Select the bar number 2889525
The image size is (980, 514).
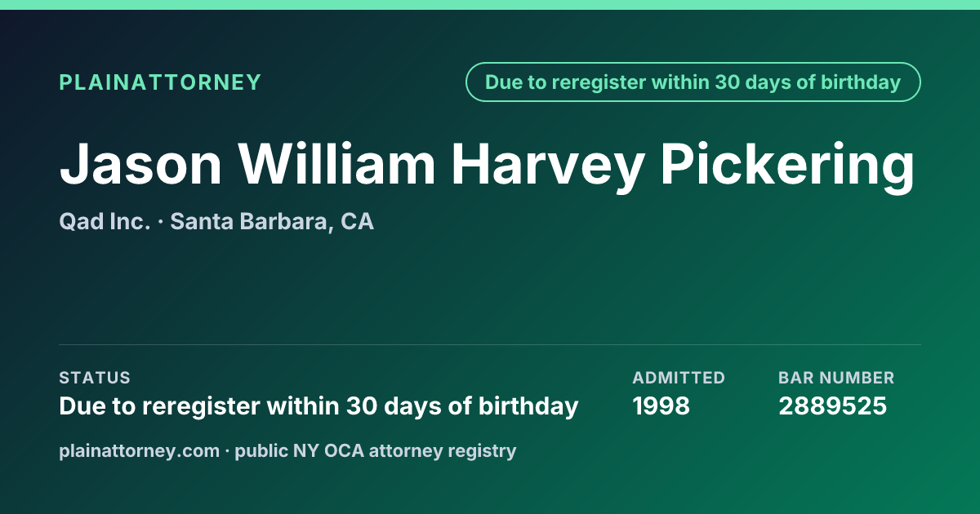click(x=832, y=405)
